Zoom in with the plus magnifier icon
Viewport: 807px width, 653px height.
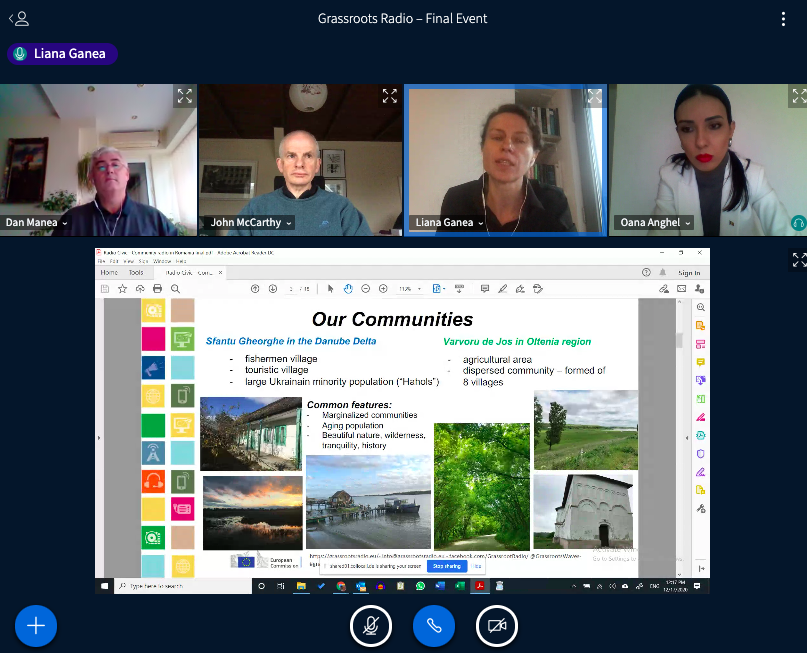(382, 288)
